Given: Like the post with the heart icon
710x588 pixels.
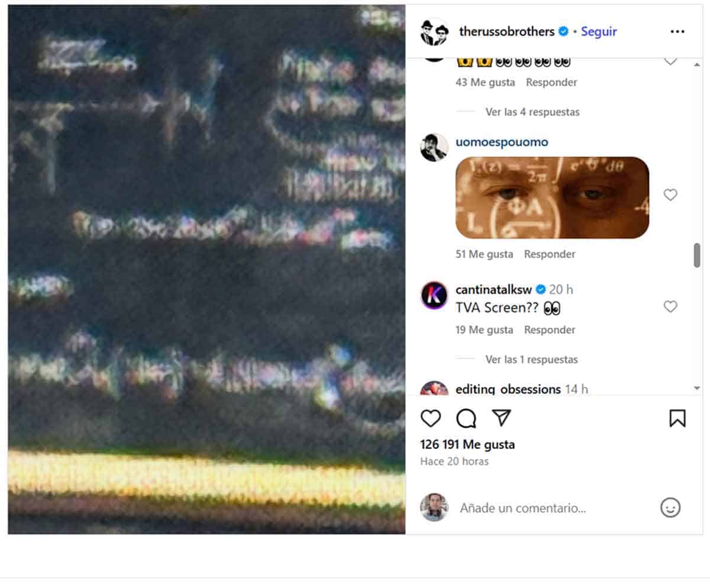Looking at the screenshot, I should [x=431, y=419].
